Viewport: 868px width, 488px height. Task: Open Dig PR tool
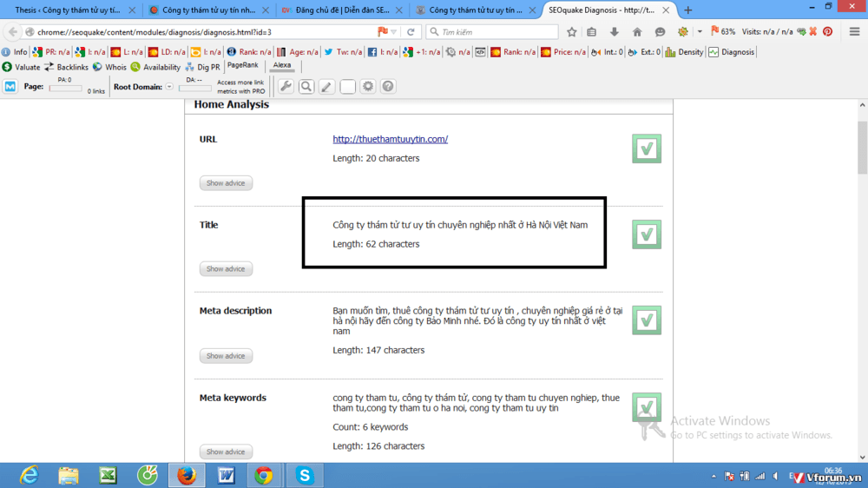pyautogui.click(x=202, y=67)
